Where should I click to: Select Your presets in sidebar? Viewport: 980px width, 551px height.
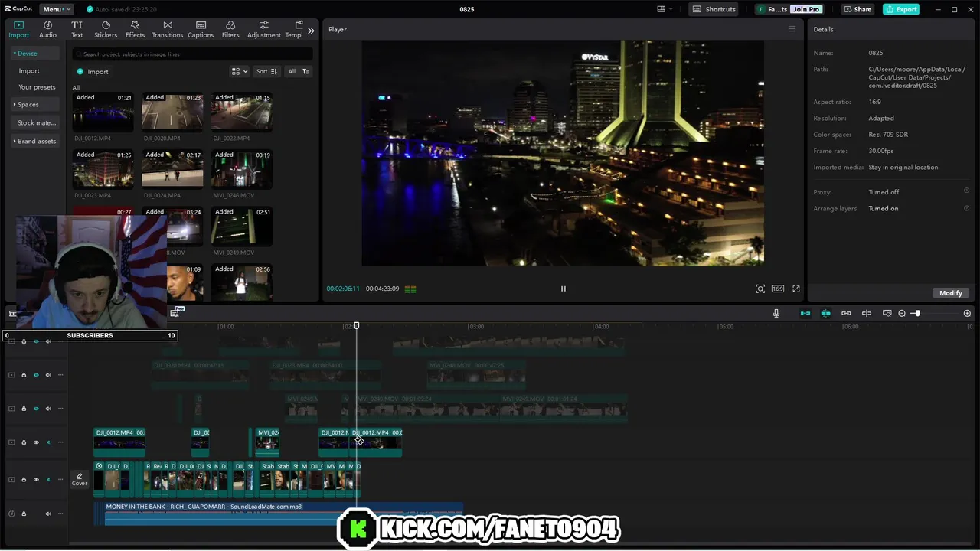pyautogui.click(x=37, y=87)
